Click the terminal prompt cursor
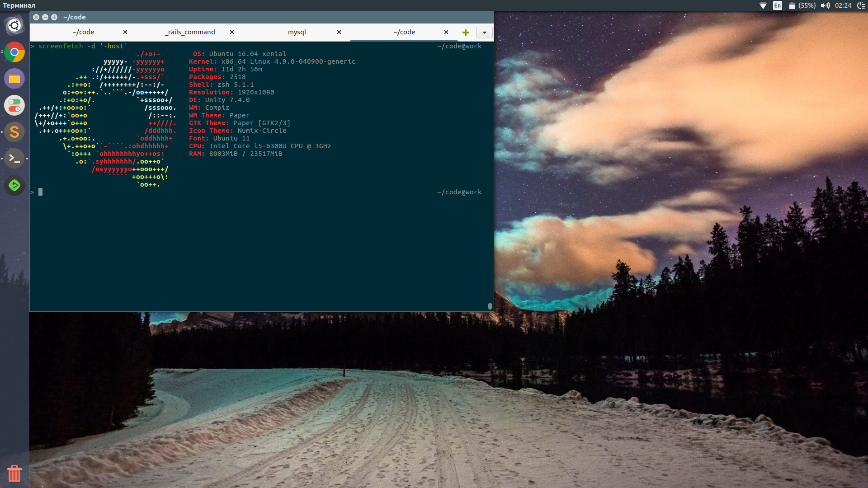Screen dimensions: 868x488 [41, 192]
